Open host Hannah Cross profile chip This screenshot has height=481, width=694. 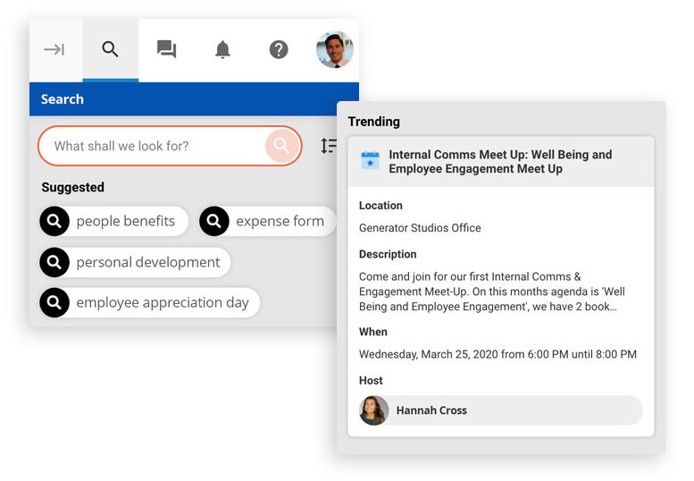click(500, 410)
